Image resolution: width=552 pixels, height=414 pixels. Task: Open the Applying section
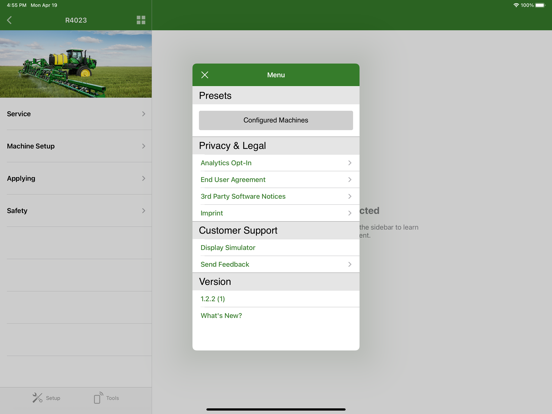coord(76,178)
